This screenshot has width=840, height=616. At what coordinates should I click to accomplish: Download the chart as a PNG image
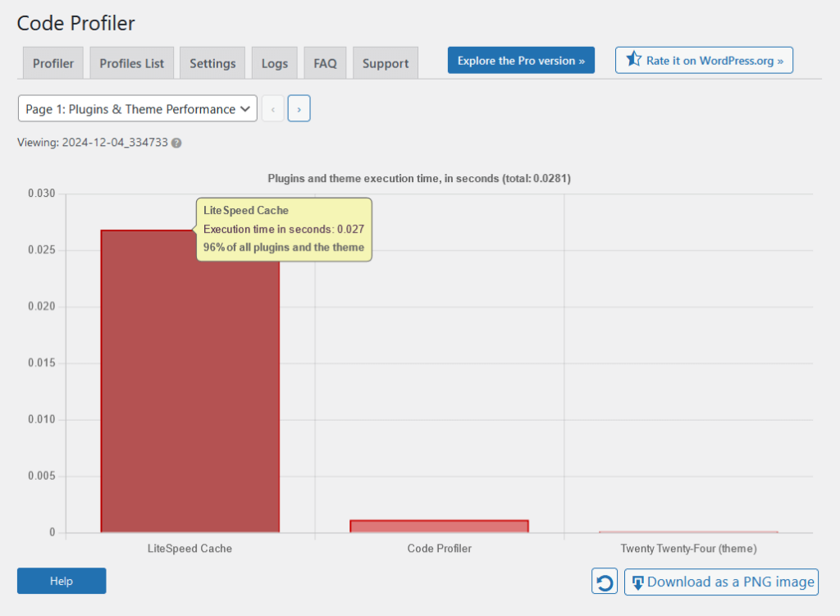[x=721, y=582]
